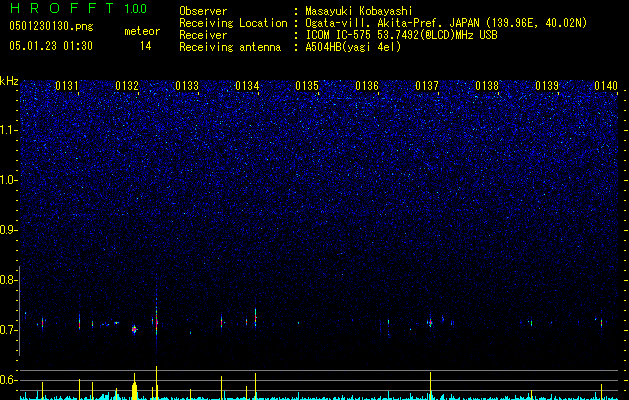The image size is (629, 400).
Task: Click the 0.8 kHz axis label
Action: click(9, 280)
